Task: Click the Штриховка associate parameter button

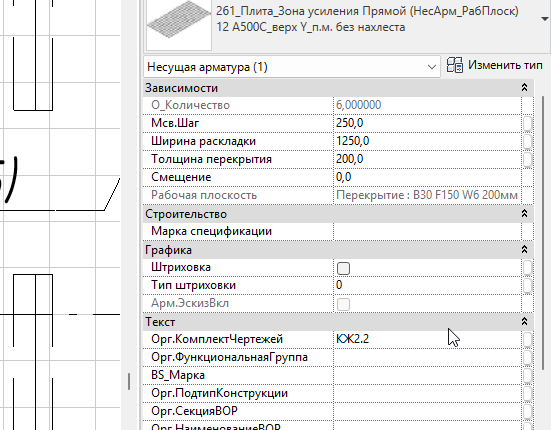Action: [527, 268]
